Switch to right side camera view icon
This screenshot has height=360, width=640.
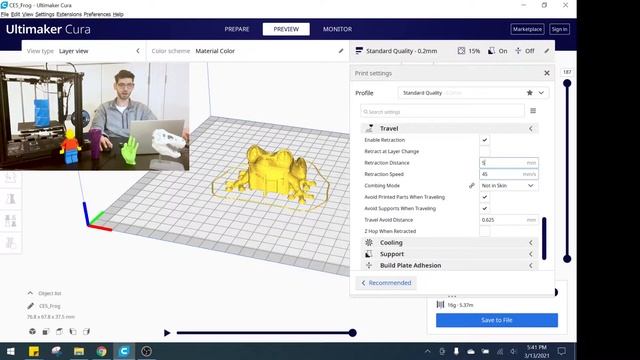[86, 331]
